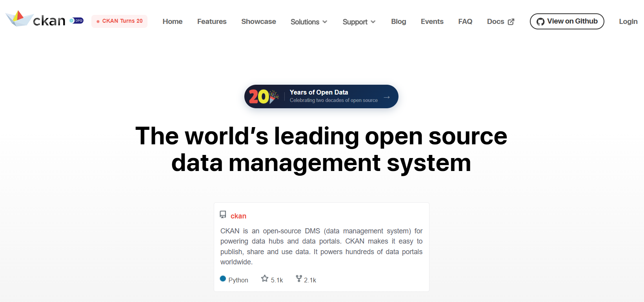The image size is (644, 302).
Task: Click the CKAN repository description paragraph
Action: pyautogui.click(x=321, y=246)
